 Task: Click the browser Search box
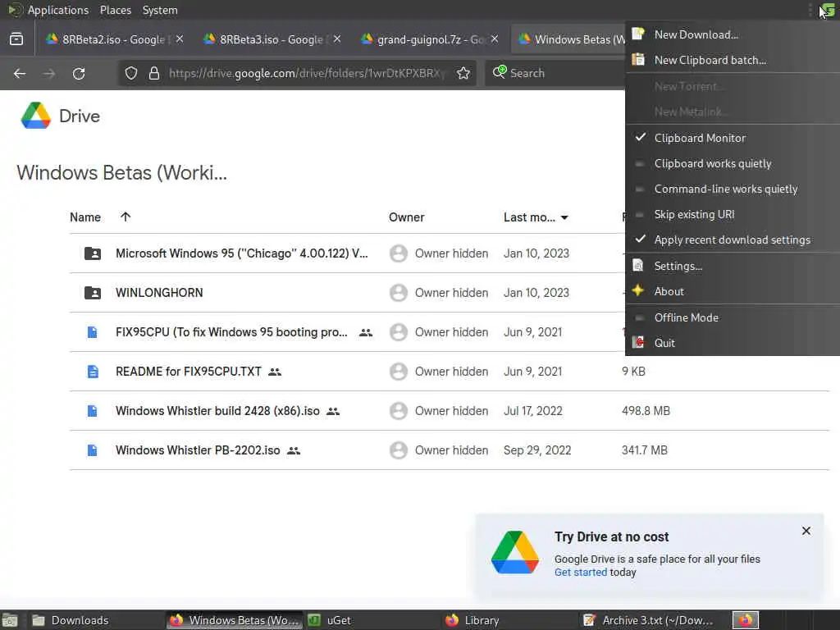click(x=555, y=73)
